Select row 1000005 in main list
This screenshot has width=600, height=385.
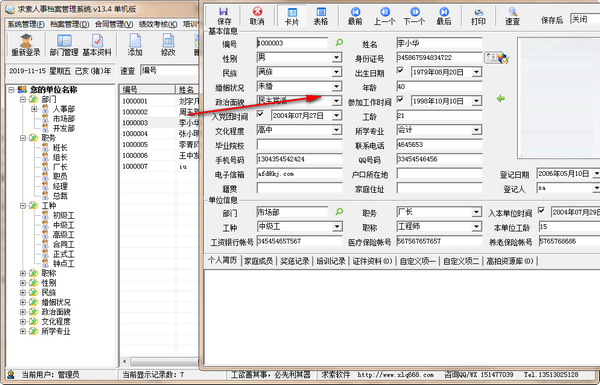[159, 145]
